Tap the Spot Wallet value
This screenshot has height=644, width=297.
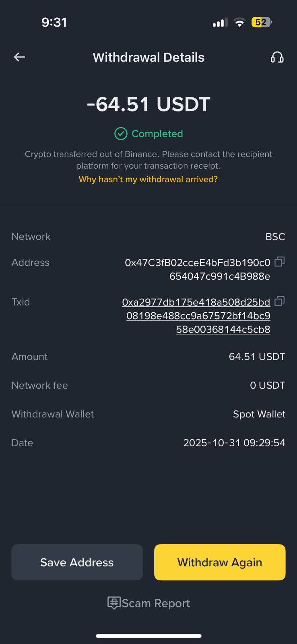[259, 414]
